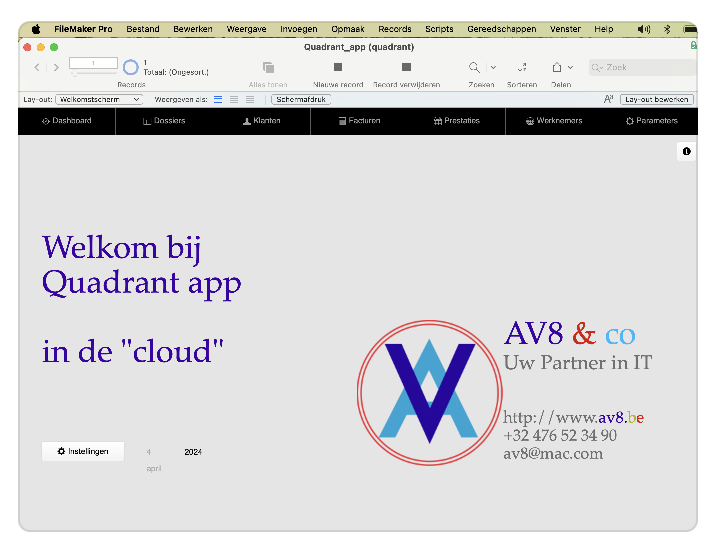Click the record slider under record number
This screenshot has width=712, height=542.
tap(93, 73)
